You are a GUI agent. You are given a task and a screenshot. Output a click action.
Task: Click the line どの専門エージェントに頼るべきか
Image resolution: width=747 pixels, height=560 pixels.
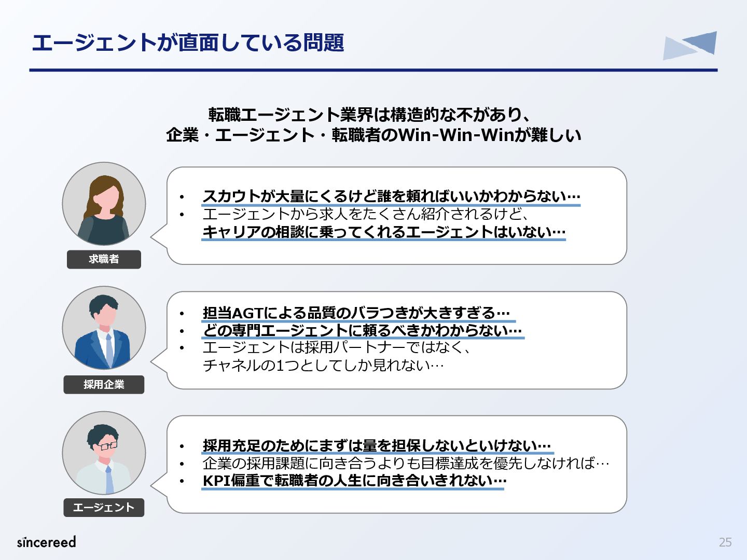pos(363,330)
